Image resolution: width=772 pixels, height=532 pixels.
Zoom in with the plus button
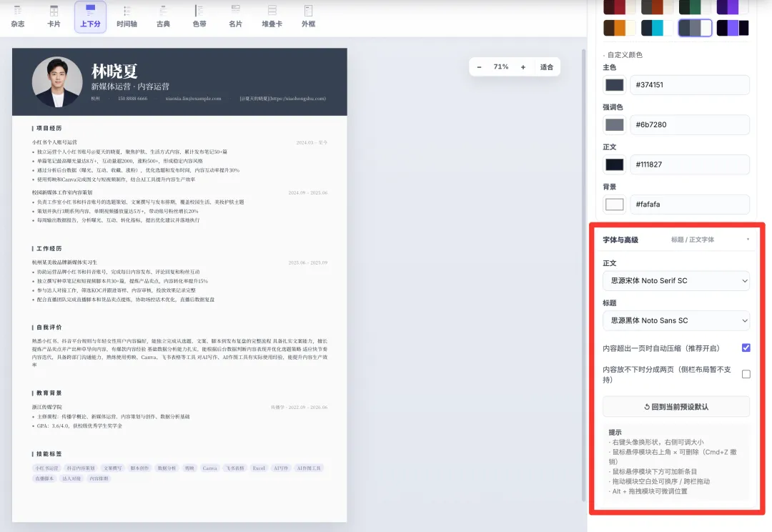point(523,67)
